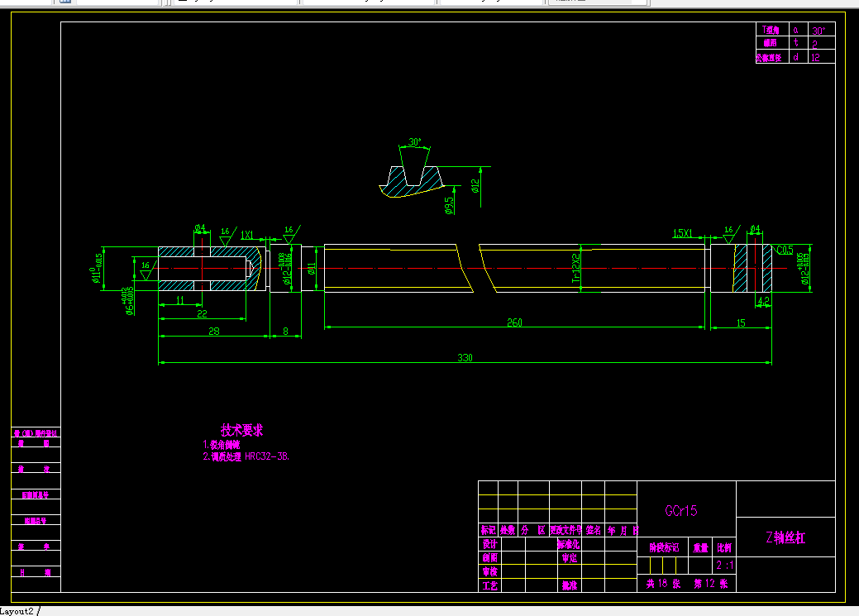
Task: Pick the 1X1 groove callout
Action: click(247, 235)
